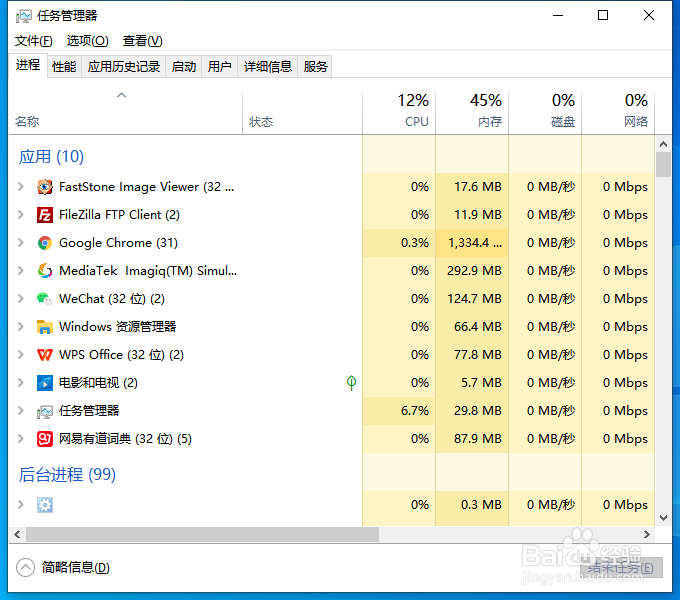Click the vertical scrollbar down arrow

663,518
